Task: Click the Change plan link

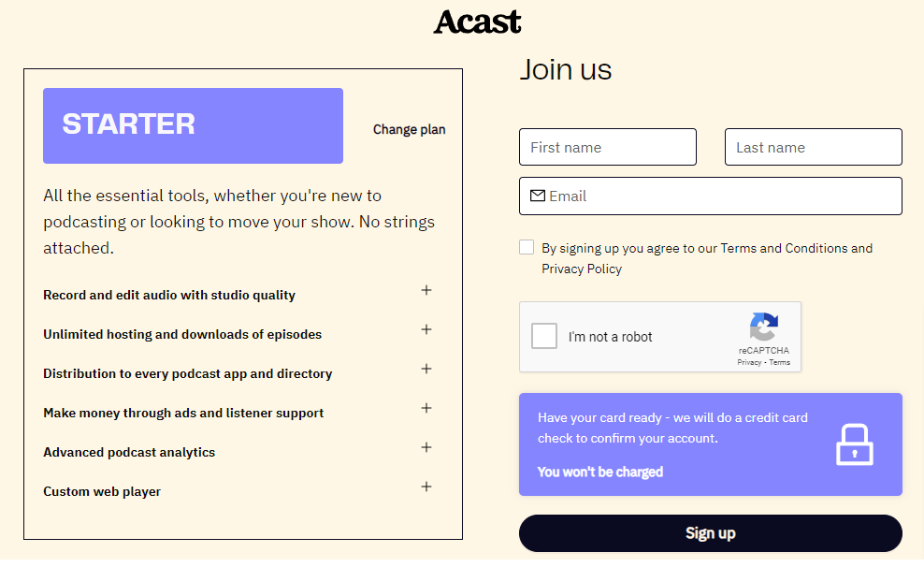Action: (409, 129)
